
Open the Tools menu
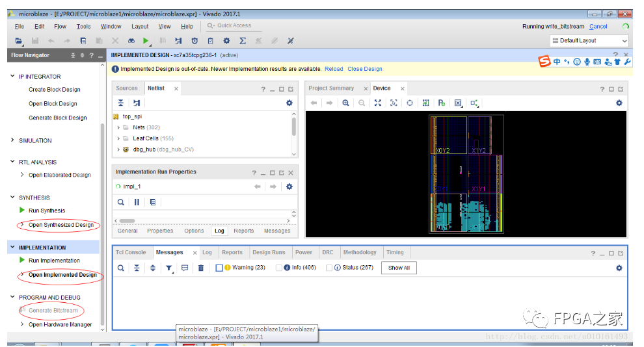point(83,27)
